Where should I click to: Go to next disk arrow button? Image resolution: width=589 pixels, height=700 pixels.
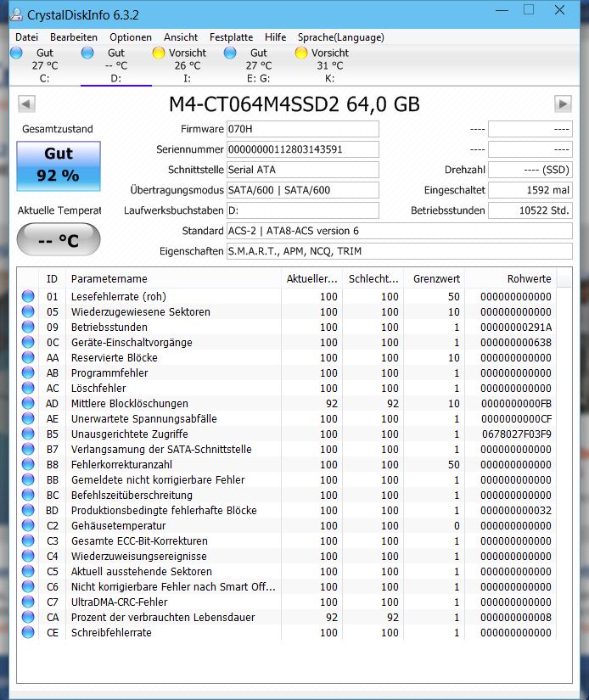pos(563,104)
